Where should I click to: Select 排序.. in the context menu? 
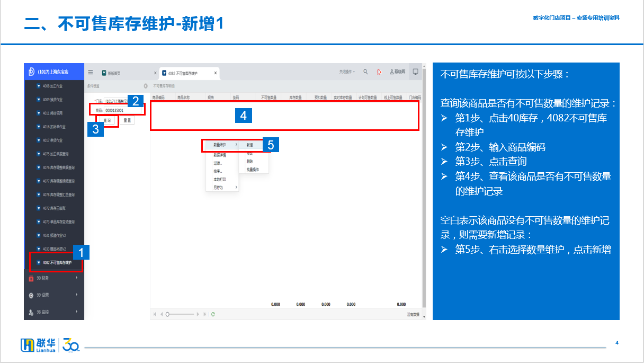[218, 171]
